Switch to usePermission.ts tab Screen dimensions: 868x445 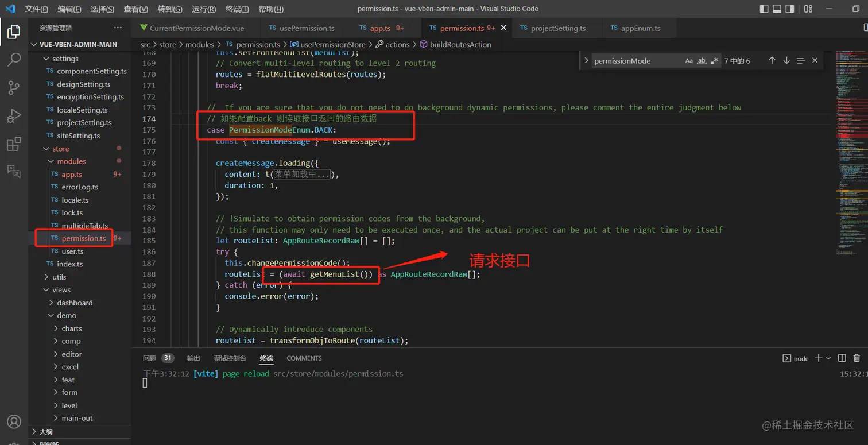pos(307,28)
